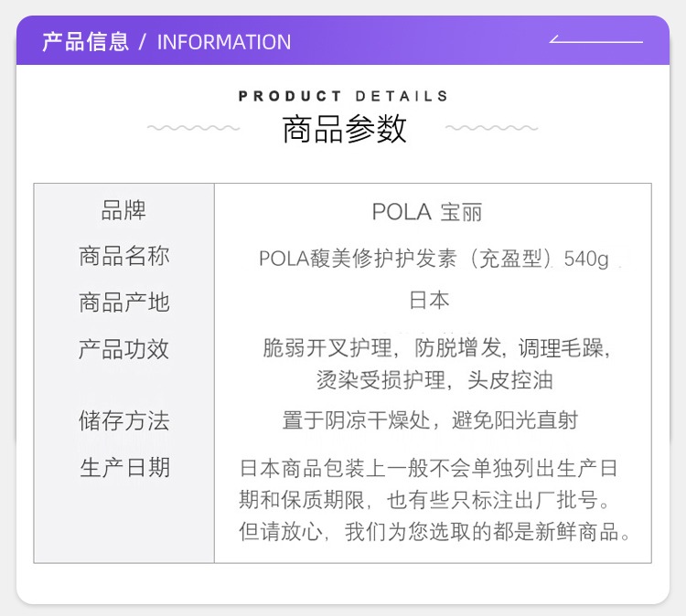The height and width of the screenshot is (616, 686).
Task: Click the left wavy decoration beside 商品参数
Action: pyautogui.click(x=193, y=128)
